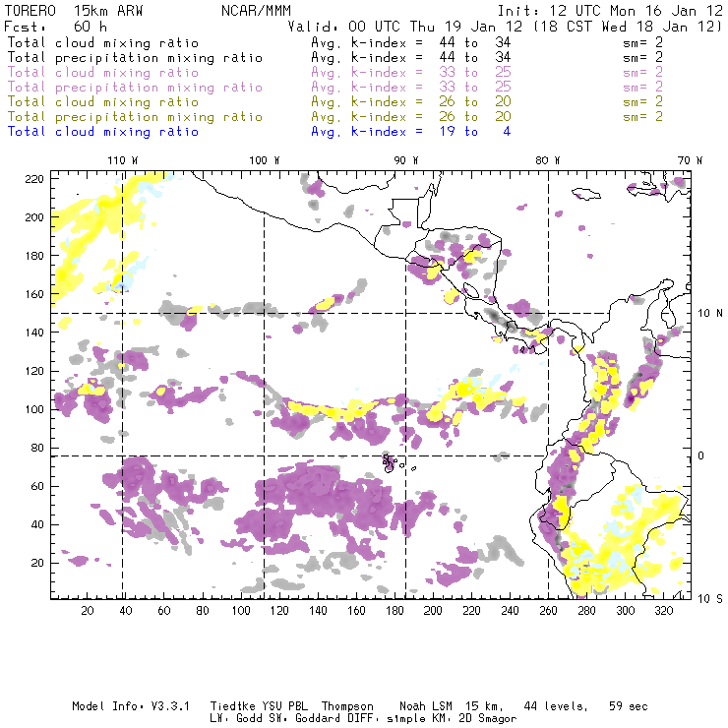Click 'Init: 12 UTC Mon 16 Jan 12' text
This screenshot has height=728, width=728.
610,11
